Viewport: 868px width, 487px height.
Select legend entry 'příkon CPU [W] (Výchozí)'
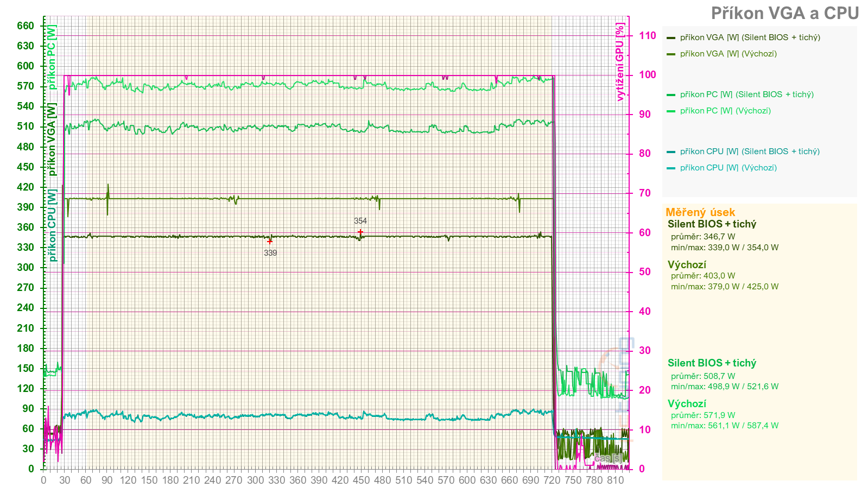coord(728,168)
